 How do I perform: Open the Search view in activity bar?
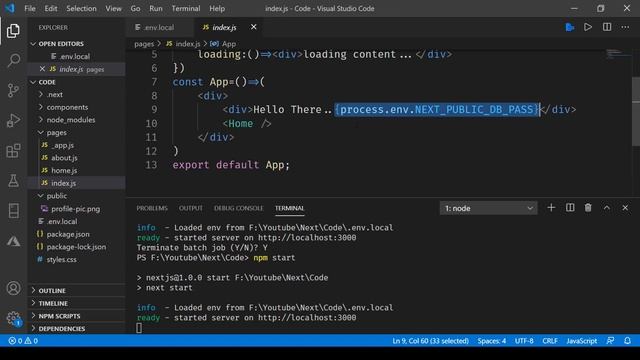click(13, 60)
